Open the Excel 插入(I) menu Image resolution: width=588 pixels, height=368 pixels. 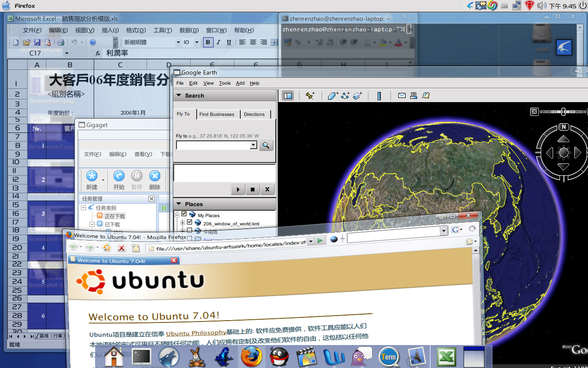click(110, 30)
